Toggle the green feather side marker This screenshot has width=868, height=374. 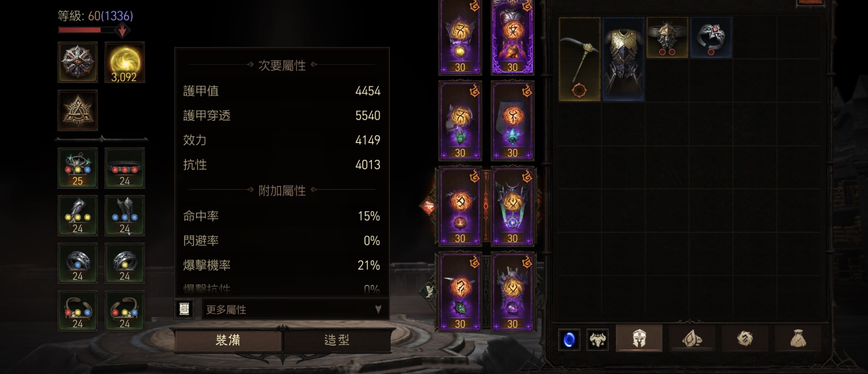429,291
